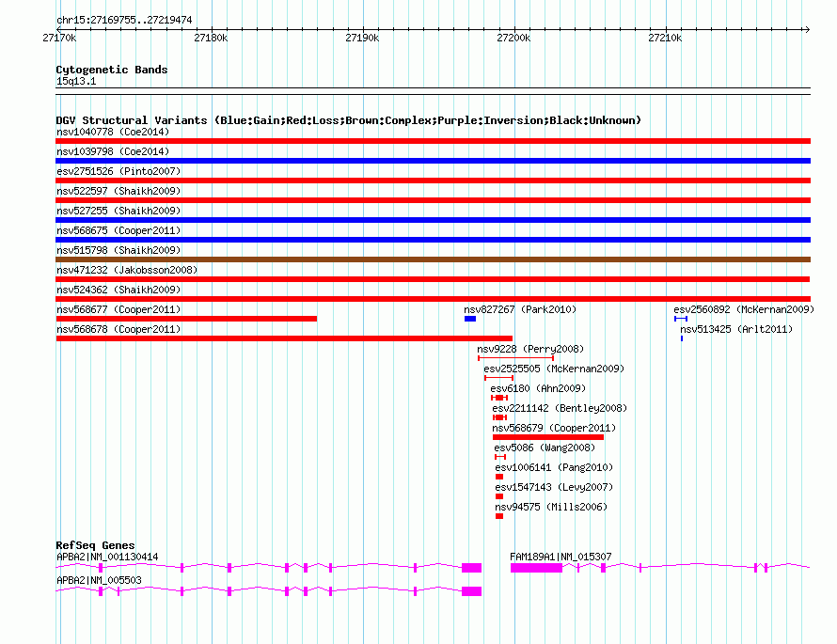The image size is (837, 644).
Task: Click the red bar of nsv568679 (Cooper2011)
Action: point(548,437)
